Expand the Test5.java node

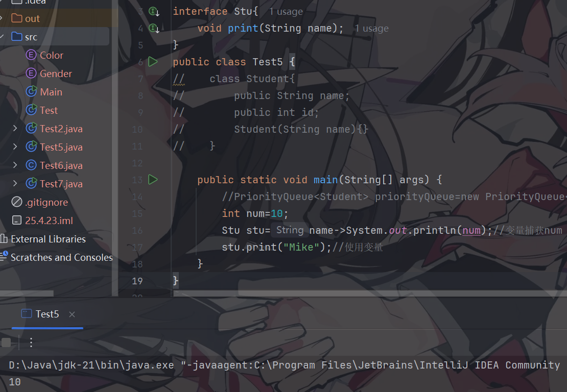tap(15, 146)
